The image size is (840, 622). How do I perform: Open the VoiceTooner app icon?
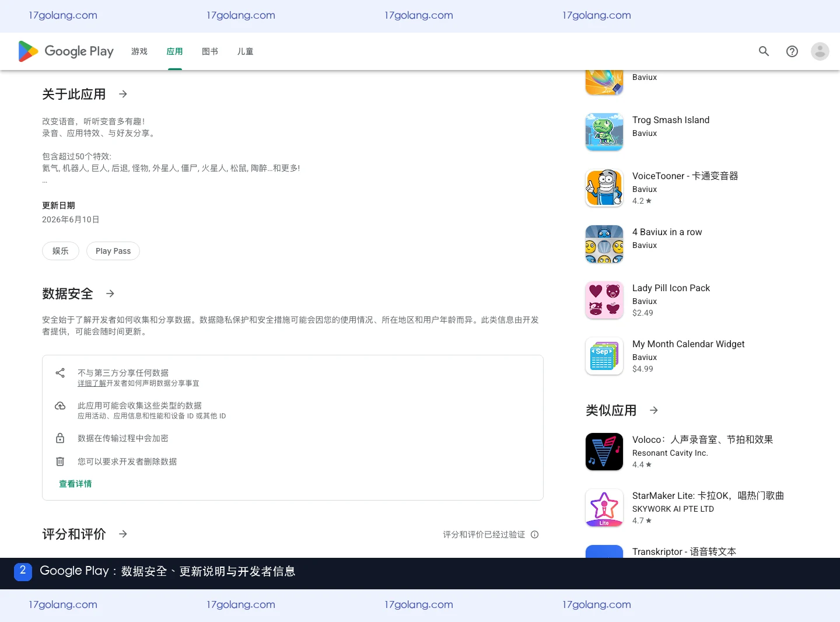point(604,188)
